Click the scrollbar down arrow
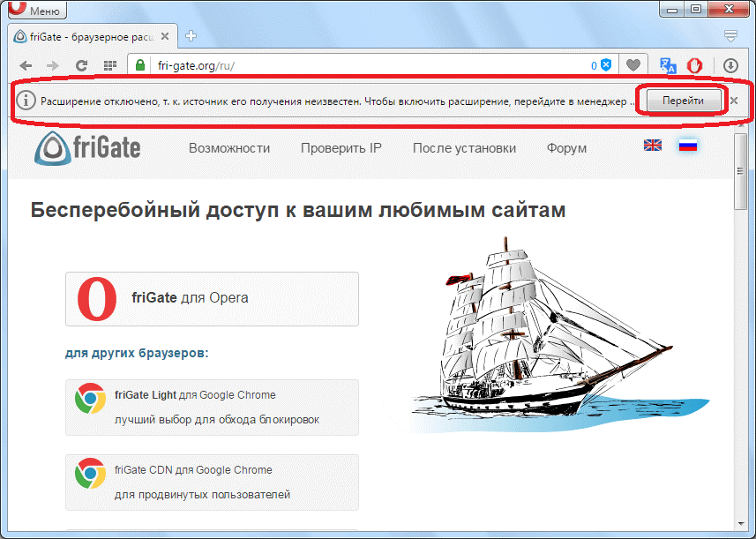Viewport: 756px width, 539px height. click(740, 524)
